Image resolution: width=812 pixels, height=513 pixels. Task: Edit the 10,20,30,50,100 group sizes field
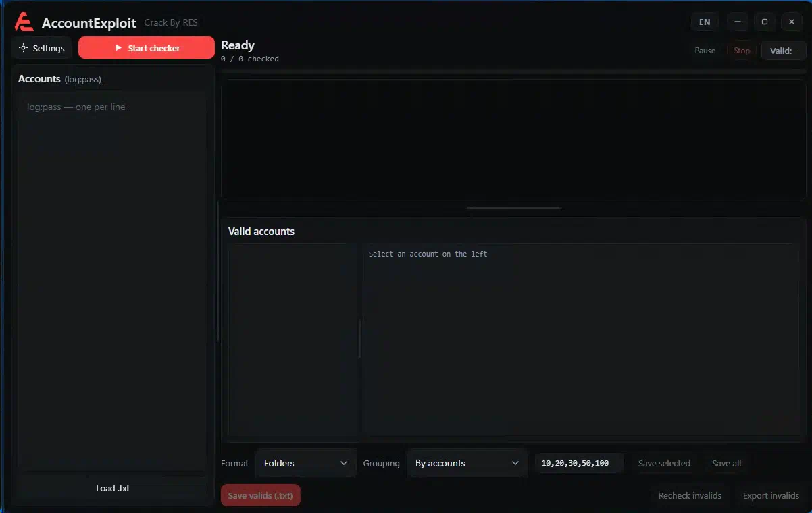579,463
